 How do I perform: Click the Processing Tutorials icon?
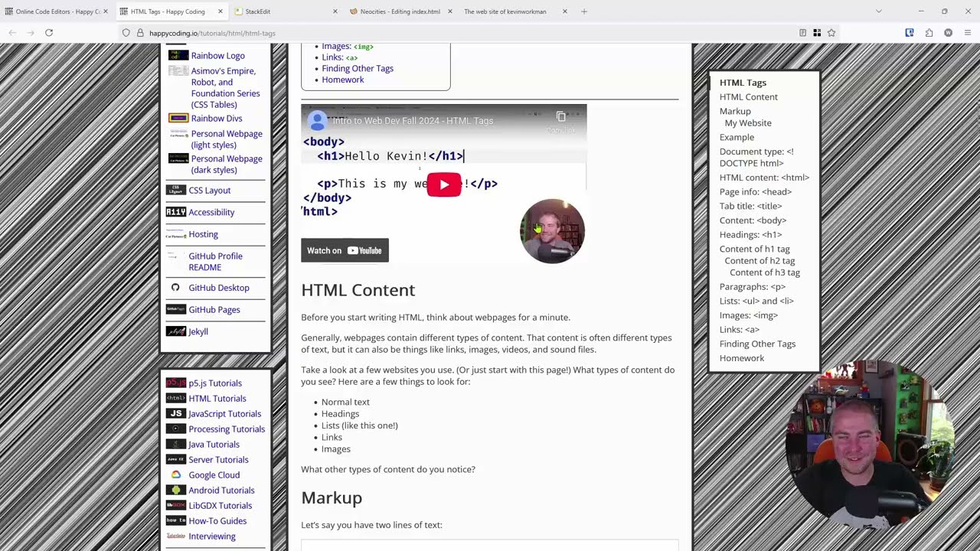pyautogui.click(x=176, y=429)
